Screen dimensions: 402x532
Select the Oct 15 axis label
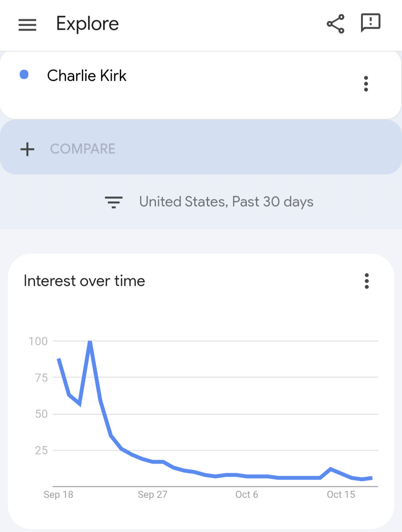341,494
